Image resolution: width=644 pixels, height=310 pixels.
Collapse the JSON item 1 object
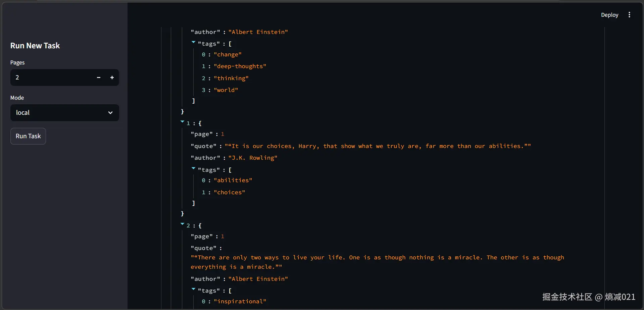tap(183, 122)
